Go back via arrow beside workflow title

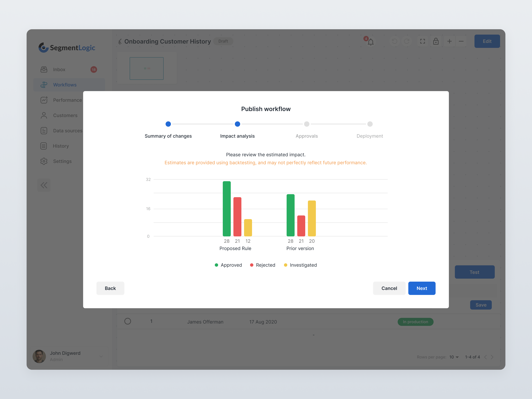pos(120,42)
